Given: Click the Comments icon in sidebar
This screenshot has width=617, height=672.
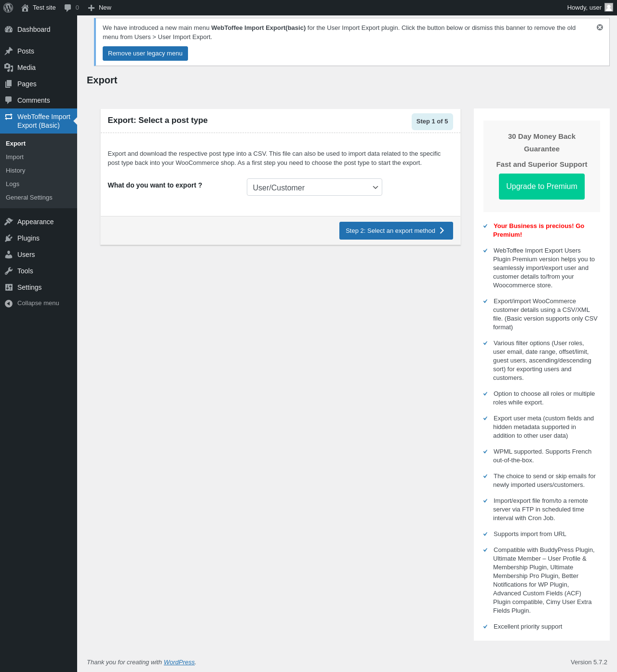Looking at the screenshot, I should 9,100.
